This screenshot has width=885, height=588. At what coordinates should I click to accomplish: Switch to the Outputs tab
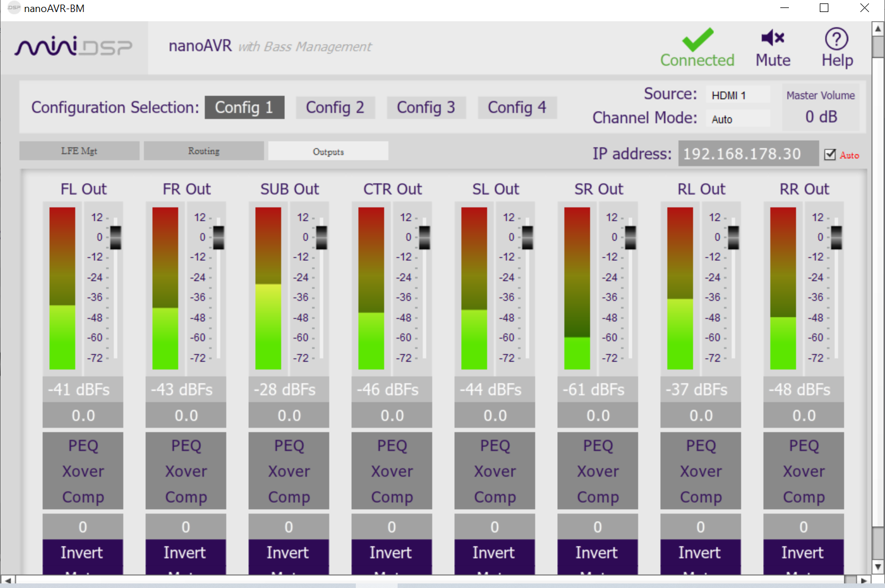328,151
